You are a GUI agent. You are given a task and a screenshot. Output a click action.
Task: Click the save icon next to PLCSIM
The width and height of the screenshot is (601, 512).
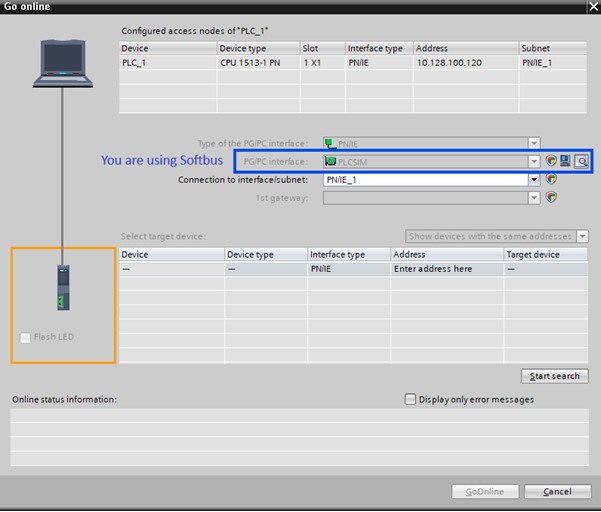565,161
